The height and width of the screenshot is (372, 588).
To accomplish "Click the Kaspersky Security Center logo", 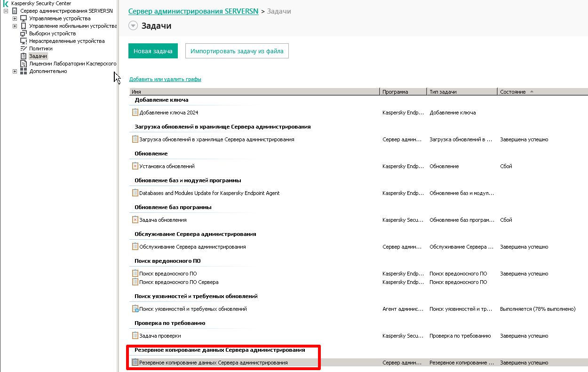I will pyautogui.click(x=5, y=3).
